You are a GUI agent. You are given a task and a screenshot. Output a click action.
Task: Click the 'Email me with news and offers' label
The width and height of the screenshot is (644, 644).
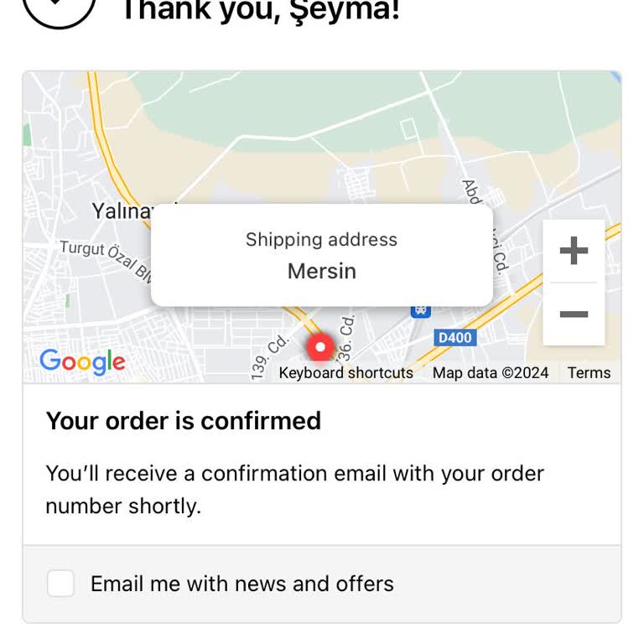tap(241, 584)
